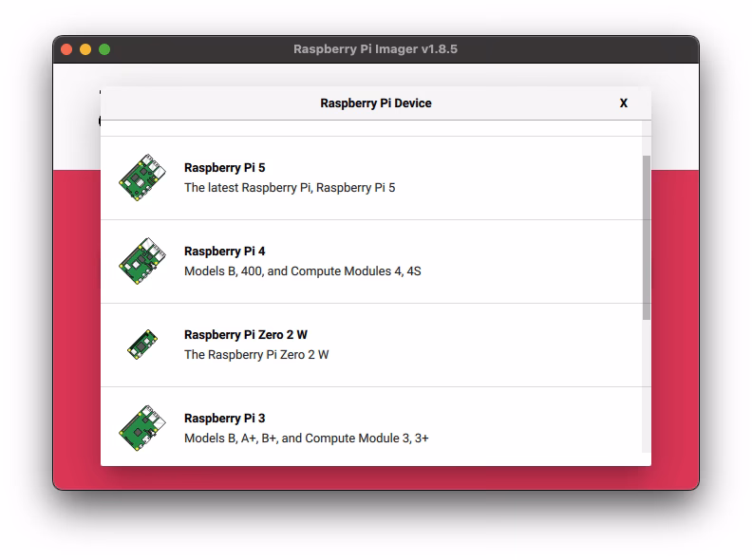Click the Raspberry Pi Zero 2 W board icon
752x560 pixels.
(142, 345)
